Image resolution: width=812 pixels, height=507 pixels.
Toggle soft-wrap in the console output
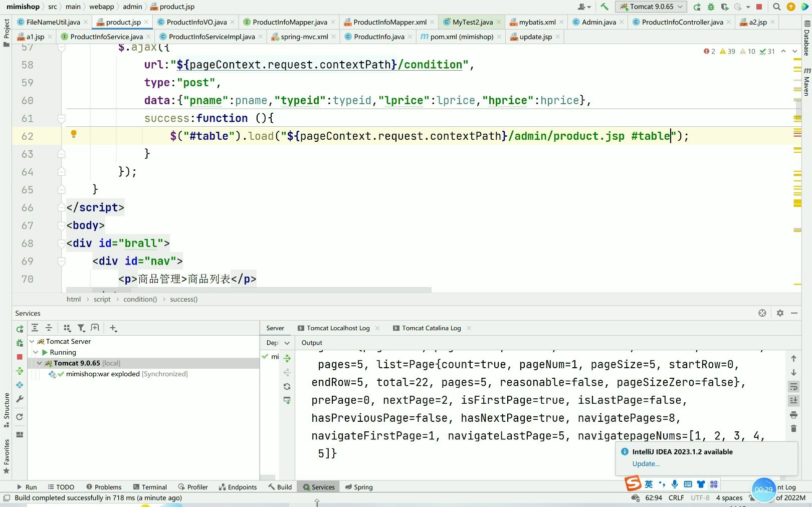point(793,387)
